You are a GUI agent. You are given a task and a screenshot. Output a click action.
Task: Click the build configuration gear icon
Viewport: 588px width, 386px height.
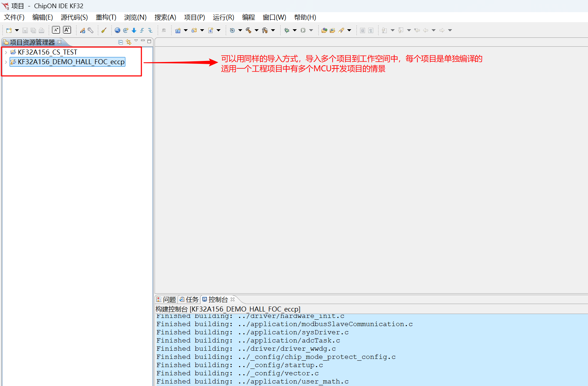click(x=232, y=30)
